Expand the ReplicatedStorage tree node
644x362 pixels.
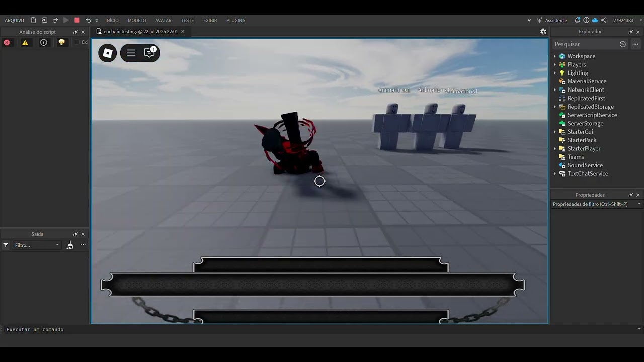[x=555, y=107]
